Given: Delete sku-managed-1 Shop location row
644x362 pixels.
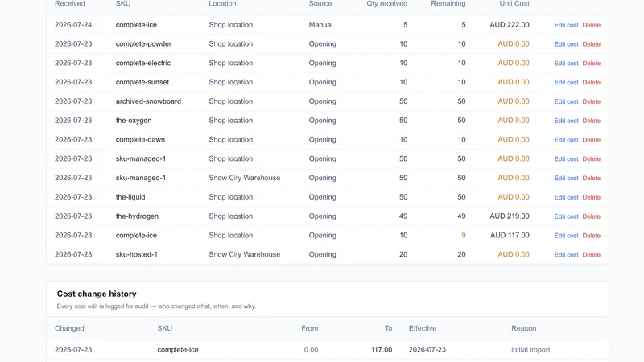Looking at the screenshot, I should [x=592, y=159].
